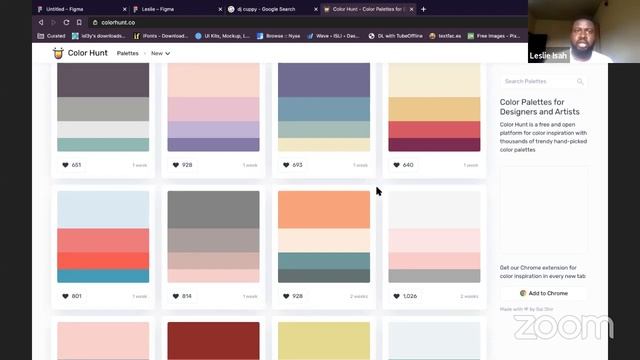Select the golden swatch in 640 palette
Image resolution: width=640 pixels, height=360 pixels.
click(x=434, y=109)
